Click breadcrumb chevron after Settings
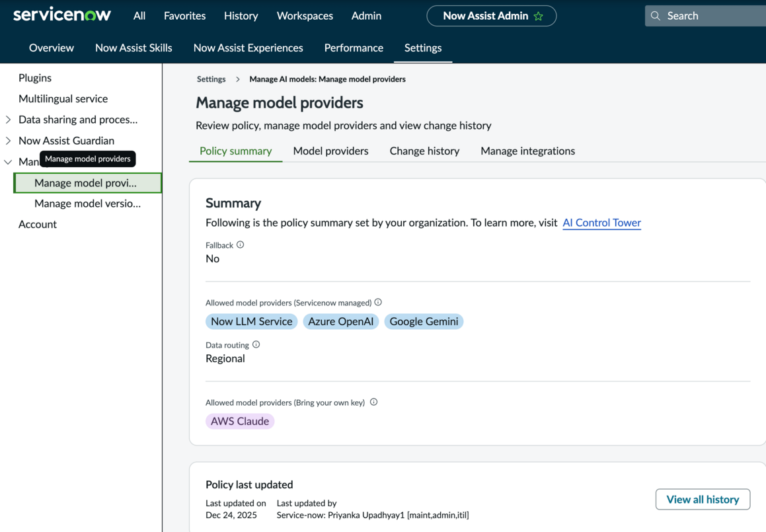 tap(238, 79)
